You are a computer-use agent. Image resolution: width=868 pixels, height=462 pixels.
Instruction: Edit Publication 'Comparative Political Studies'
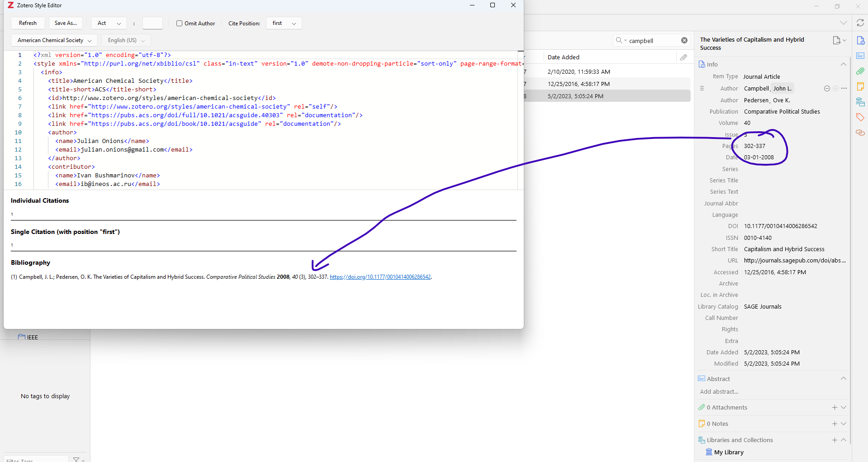782,111
